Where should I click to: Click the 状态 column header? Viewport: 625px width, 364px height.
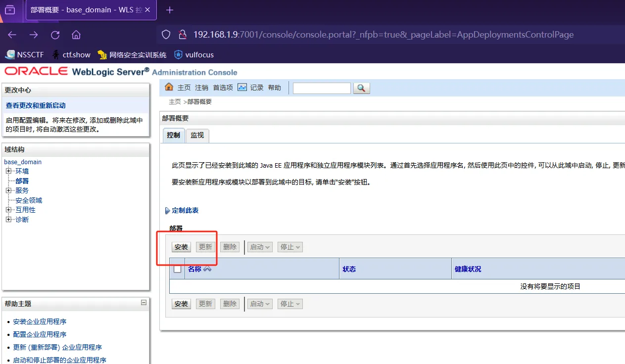click(x=349, y=269)
